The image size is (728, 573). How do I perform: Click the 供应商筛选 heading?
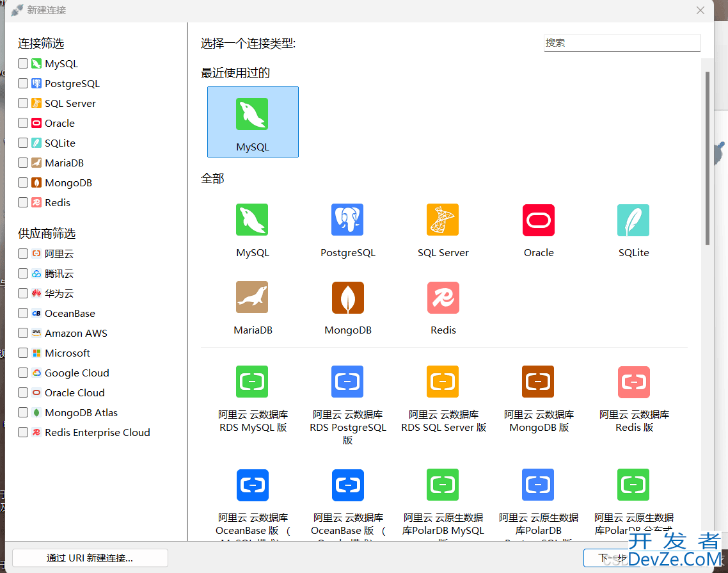(x=47, y=233)
